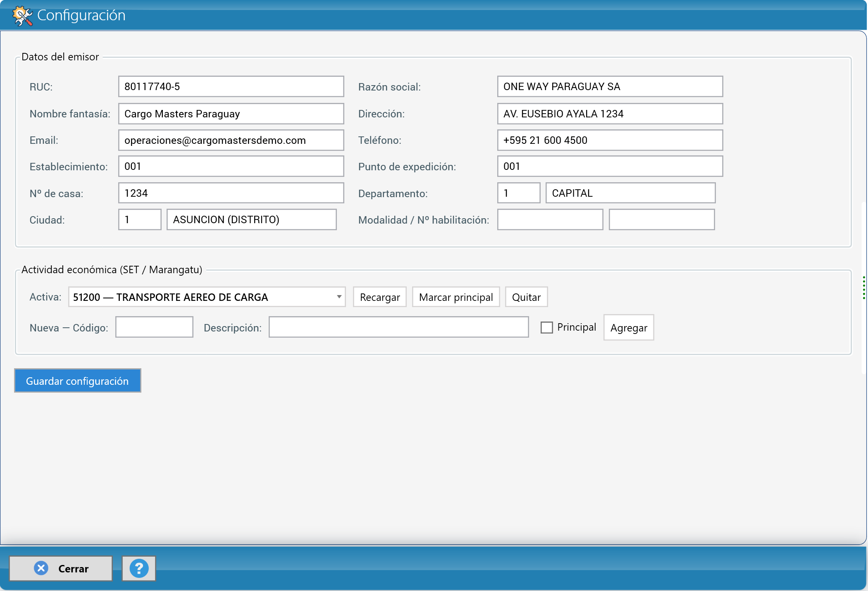
Task: Click the 'Activa:' label
Action: 45,297
